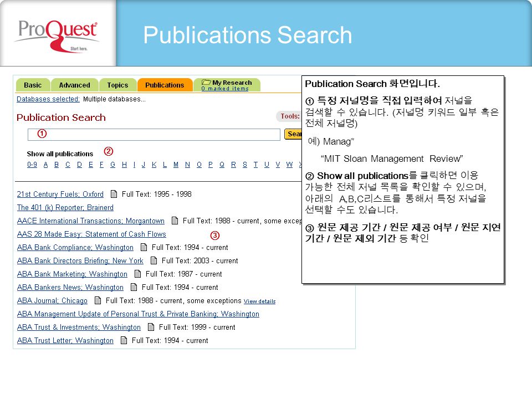
Task: Click full text icon for 21st Century Fuels
Action: click(x=114, y=194)
